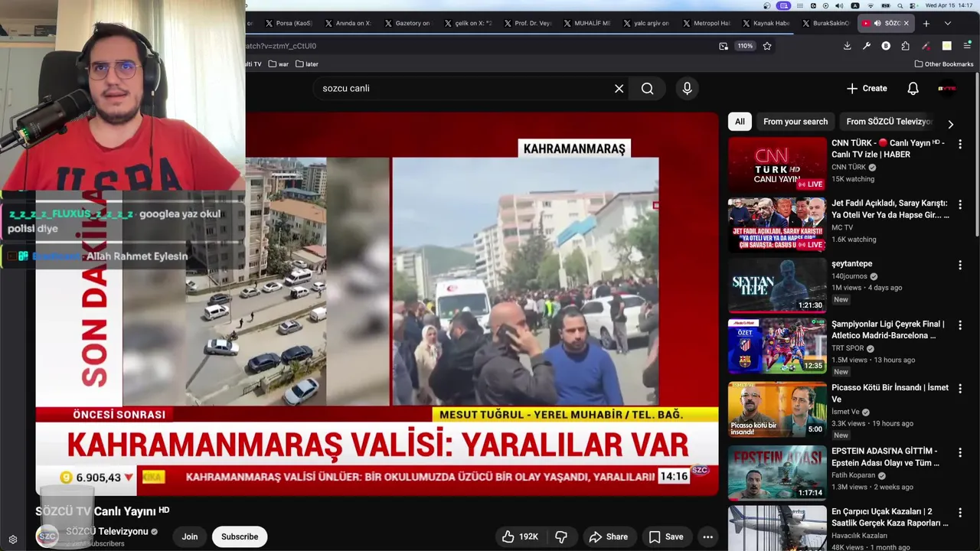The width and height of the screenshot is (980, 551).
Task: Select the From your search chip
Action: 795,122
